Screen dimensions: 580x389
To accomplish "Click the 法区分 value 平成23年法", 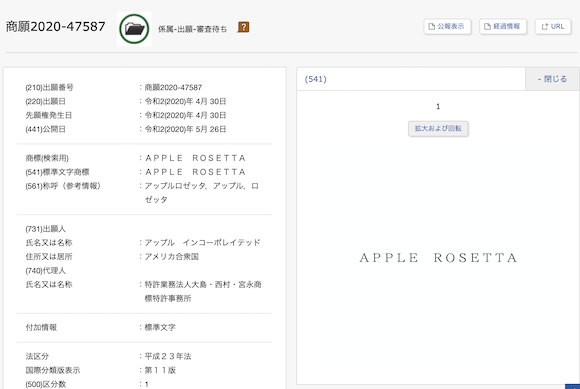I will 168,356.
